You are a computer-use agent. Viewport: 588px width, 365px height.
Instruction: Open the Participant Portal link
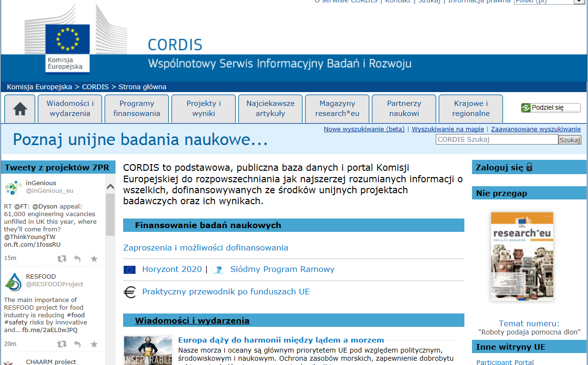(x=505, y=362)
